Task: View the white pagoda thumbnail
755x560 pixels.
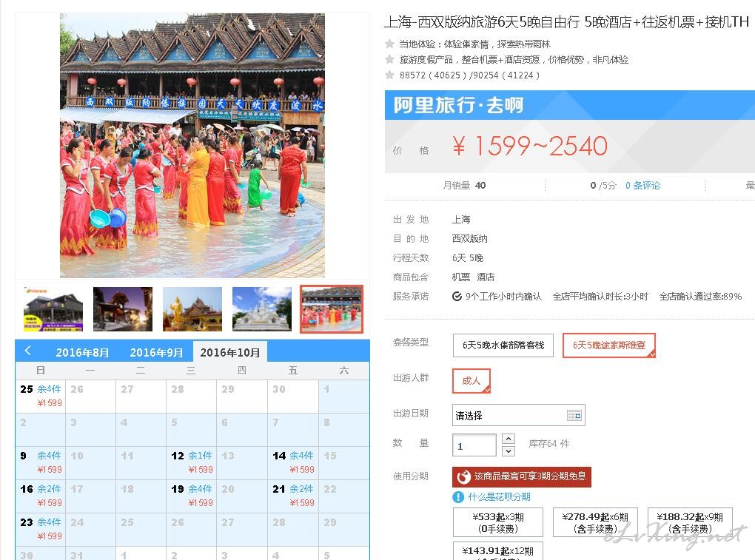Action: 262,309
